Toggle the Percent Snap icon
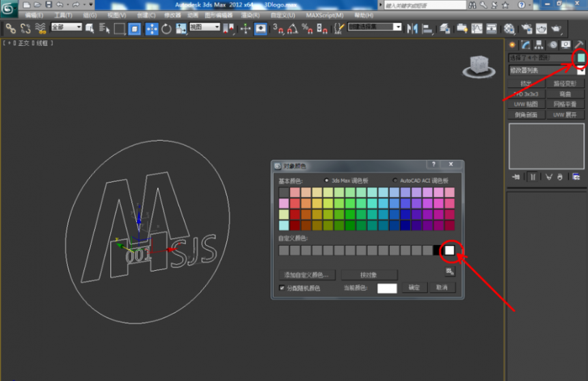The height and width of the screenshot is (381, 588). point(307,29)
